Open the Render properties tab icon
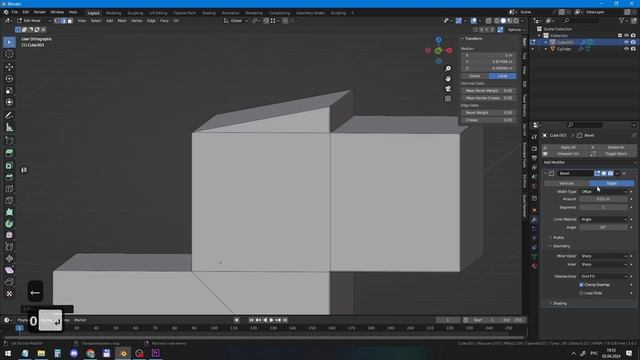Screen dimensions: 640x360 (534, 149)
